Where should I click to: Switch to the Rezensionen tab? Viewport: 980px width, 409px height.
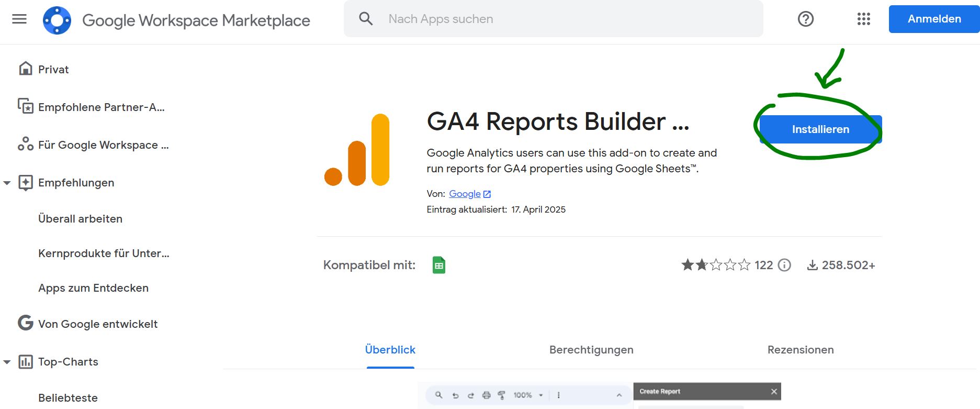point(801,350)
